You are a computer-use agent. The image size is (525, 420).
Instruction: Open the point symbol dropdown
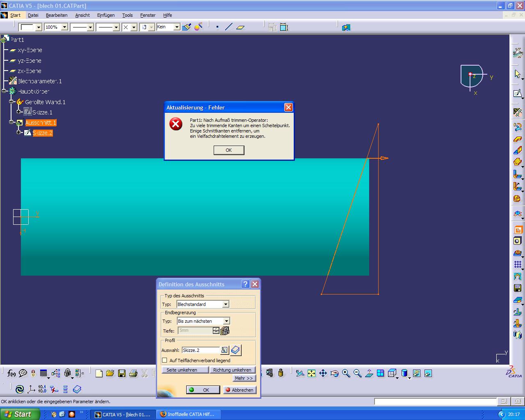pyautogui.click(x=134, y=27)
